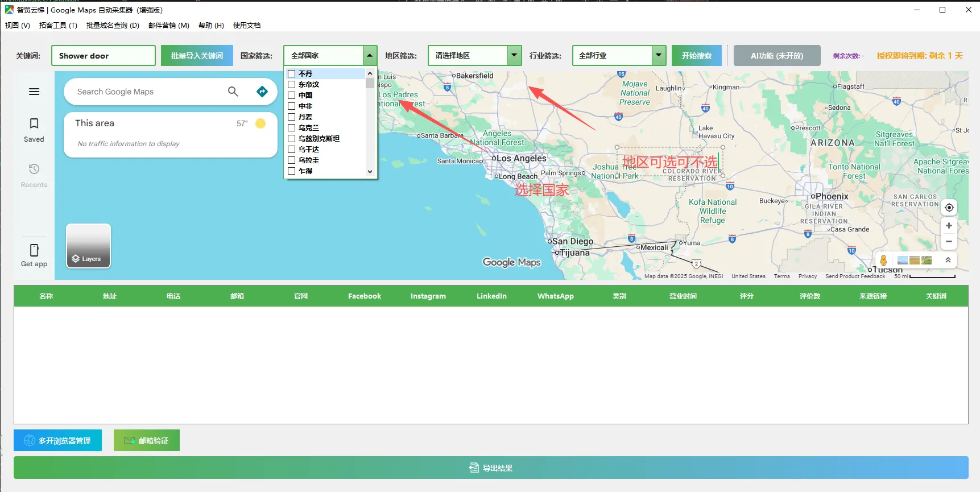Open the Layers map type thumbnail
This screenshot has width=980, height=492.
coord(88,246)
